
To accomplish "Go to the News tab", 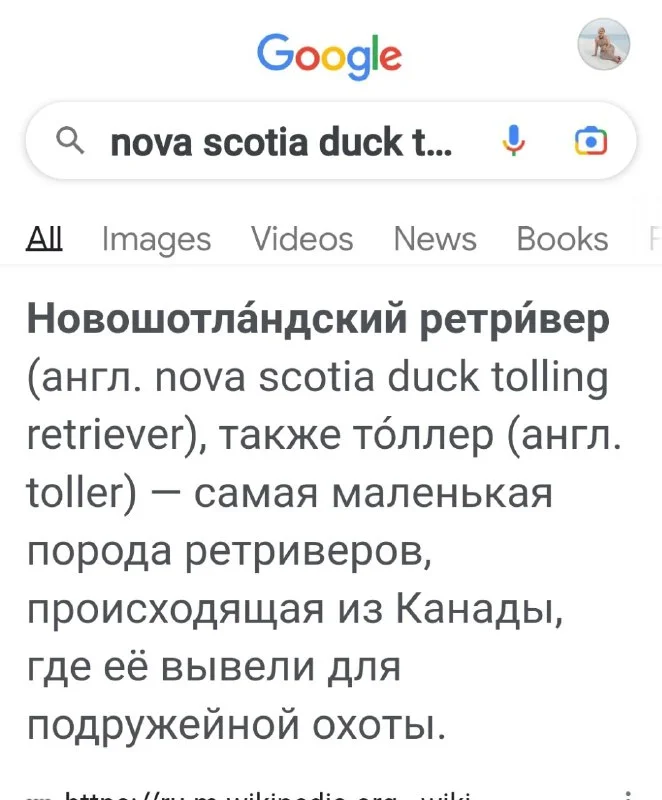I will pos(434,239).
